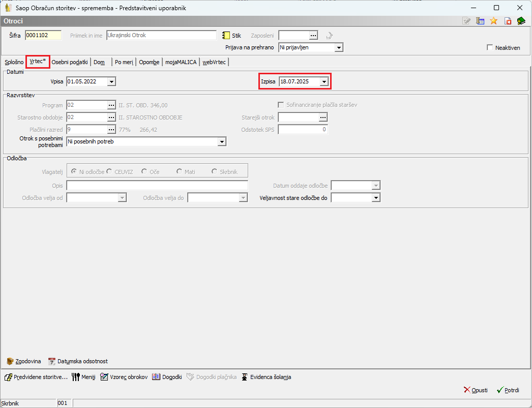Switch to the Osebni podatki tab
The height and width of the screenshot is (408, 532).
[70, 62]
